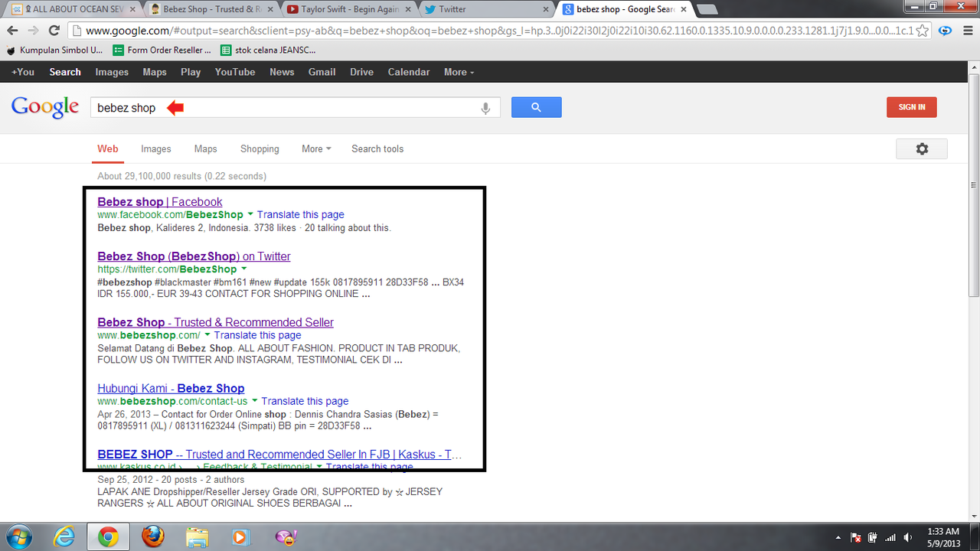This screenshot has width=980, height=551.
Task: Go back with browser back arrow
Action: 13,31
